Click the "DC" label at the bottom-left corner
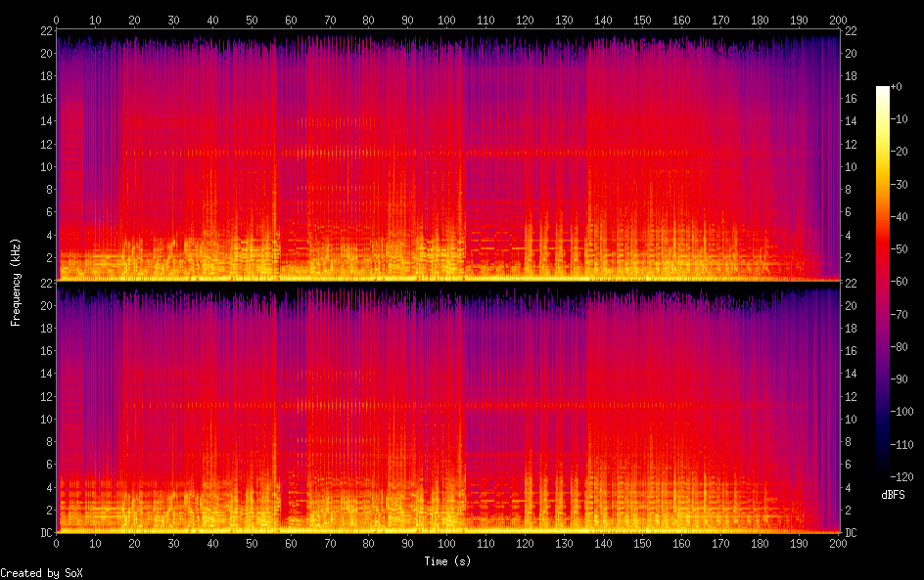Viewport: 924px width, 580px height. point(43,533)
